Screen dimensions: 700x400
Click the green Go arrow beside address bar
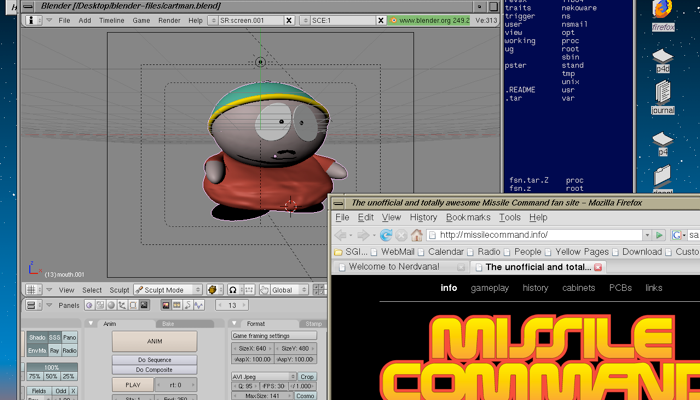[x=659, y=235]
